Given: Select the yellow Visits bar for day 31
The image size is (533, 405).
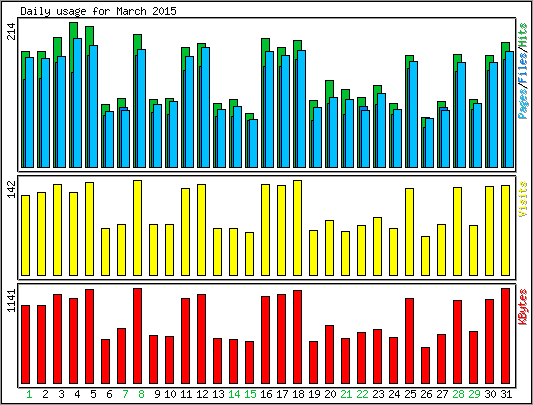Looking at the screenshot, I should (x=505, y=230).
